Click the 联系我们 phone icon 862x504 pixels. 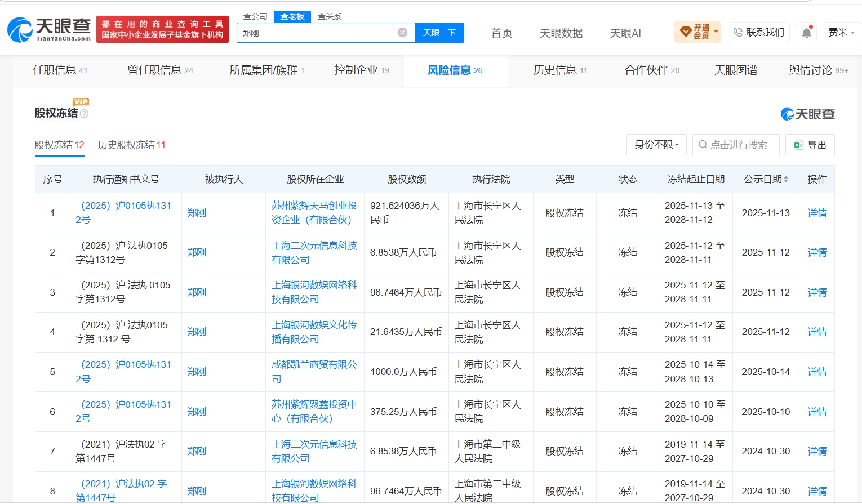click(x=738, y=33)
